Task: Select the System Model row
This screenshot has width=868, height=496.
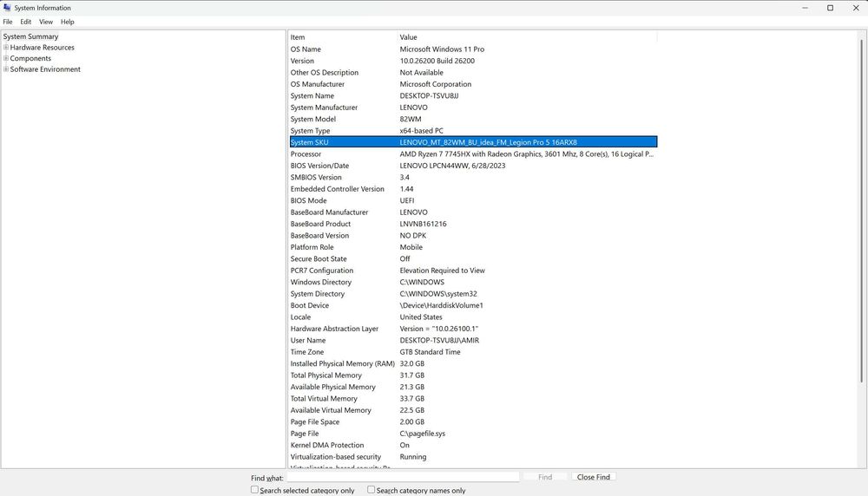Action: pos(473,119)
